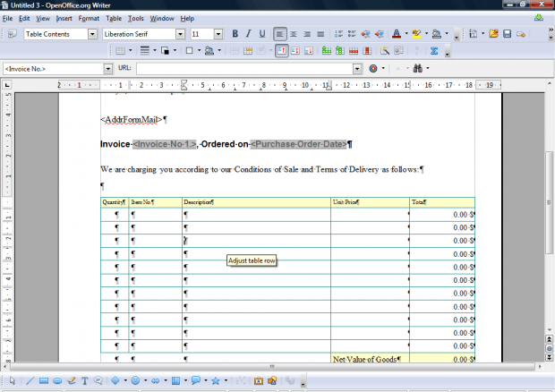The width and height of the screenshot is (555, 392).
Task: Open the paragraph style dropdown (Table Contents)
Action: pyautogui.click(x=92, y=34)
